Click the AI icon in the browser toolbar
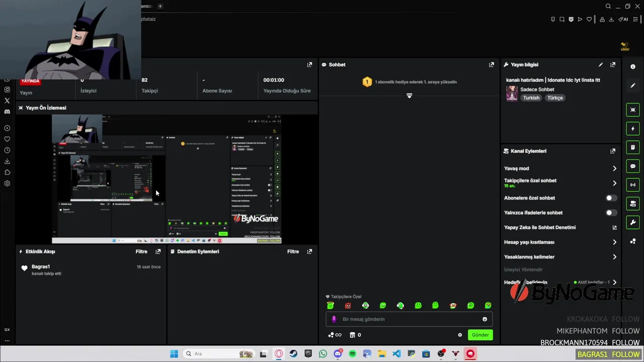This screenshot has height=362, width=644. click(623, 19)
